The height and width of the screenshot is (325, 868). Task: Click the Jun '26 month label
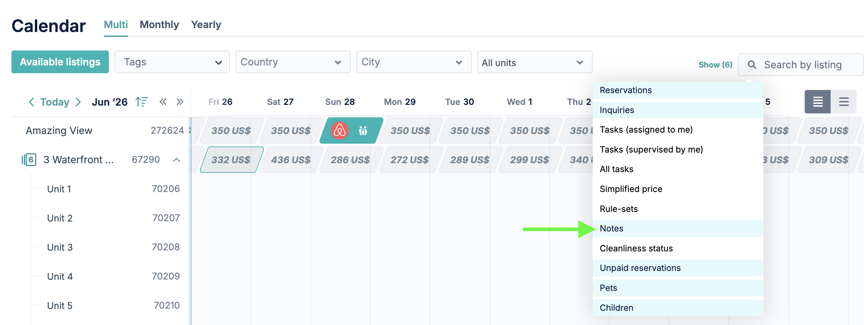coord(110,102)
